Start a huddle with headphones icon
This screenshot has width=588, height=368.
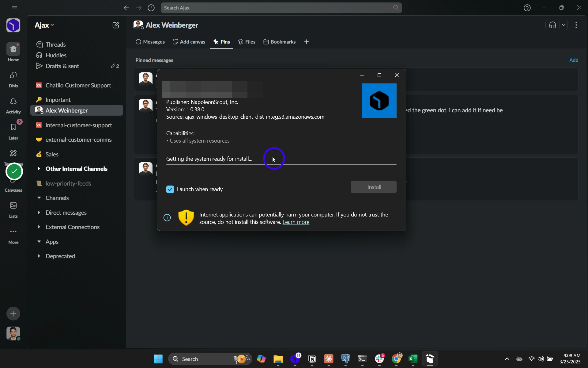552,25
